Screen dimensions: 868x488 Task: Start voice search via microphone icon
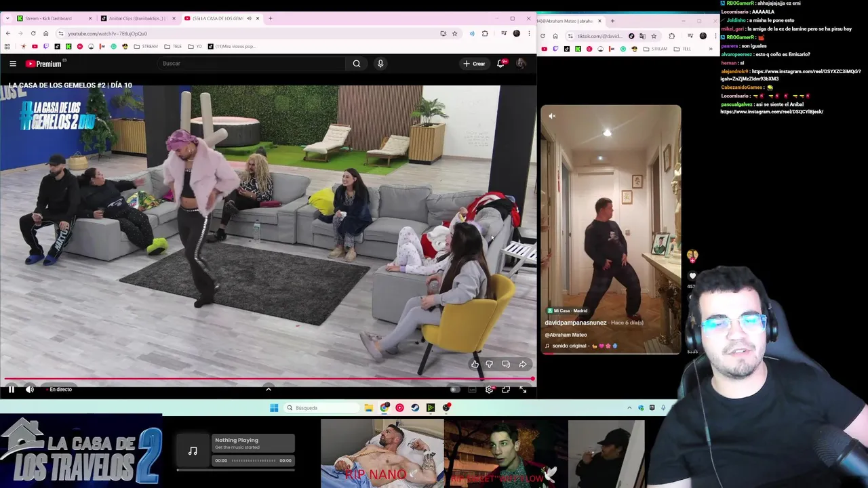(380, 64)
